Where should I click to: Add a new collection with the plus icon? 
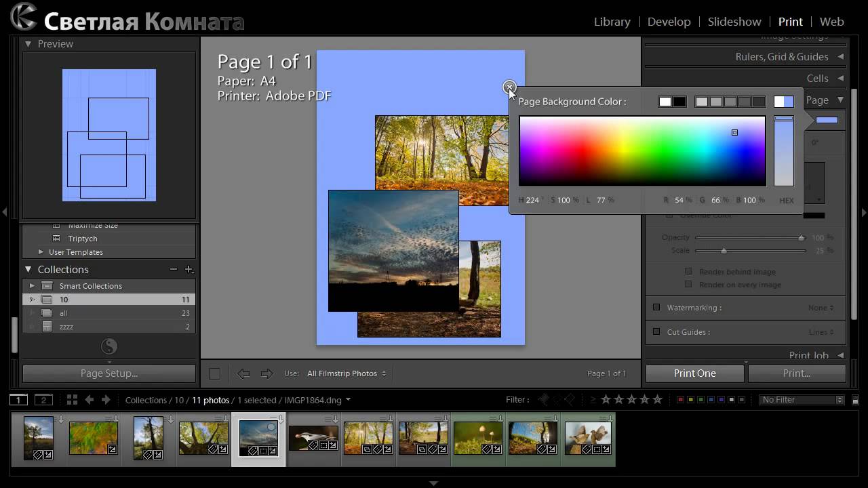189,270
